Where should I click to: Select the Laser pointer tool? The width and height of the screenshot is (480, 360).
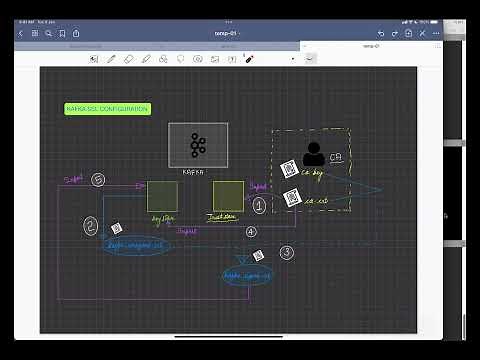pyautogui.click(x=249, y=59)
